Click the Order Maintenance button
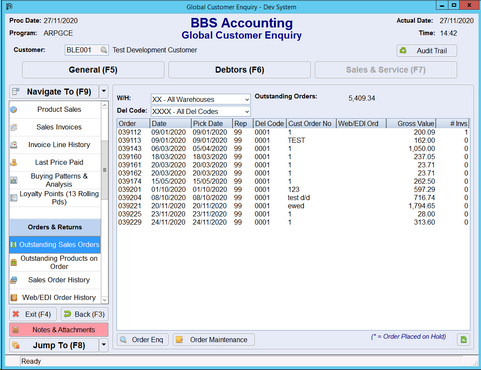The image size is (481, 370). (x=214, y=340)
